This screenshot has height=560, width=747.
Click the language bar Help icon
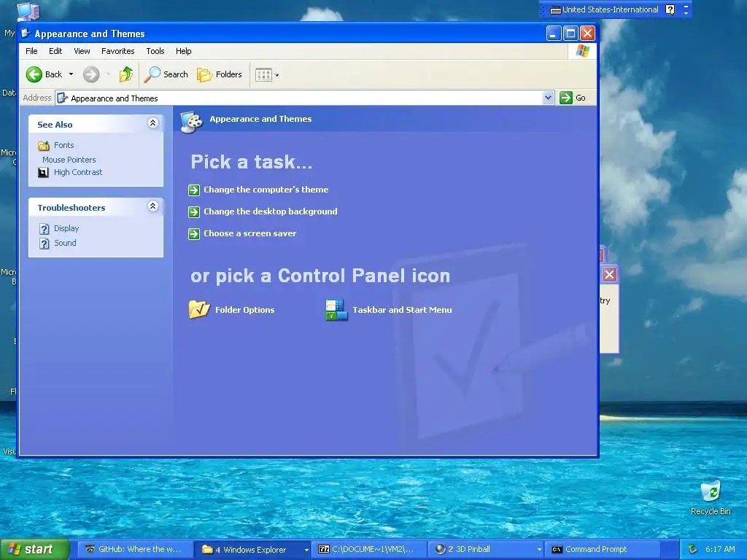(670, 9)
